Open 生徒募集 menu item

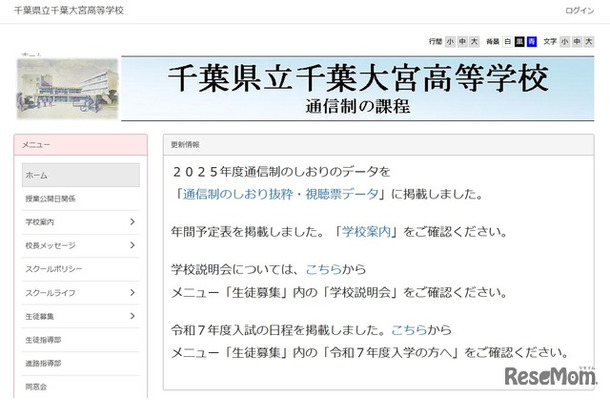pos(40,316)
